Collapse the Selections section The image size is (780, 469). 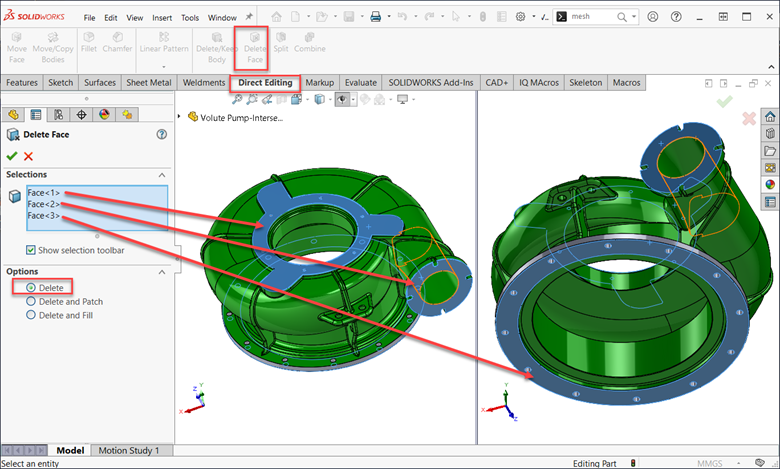click(x=162, y=175)
